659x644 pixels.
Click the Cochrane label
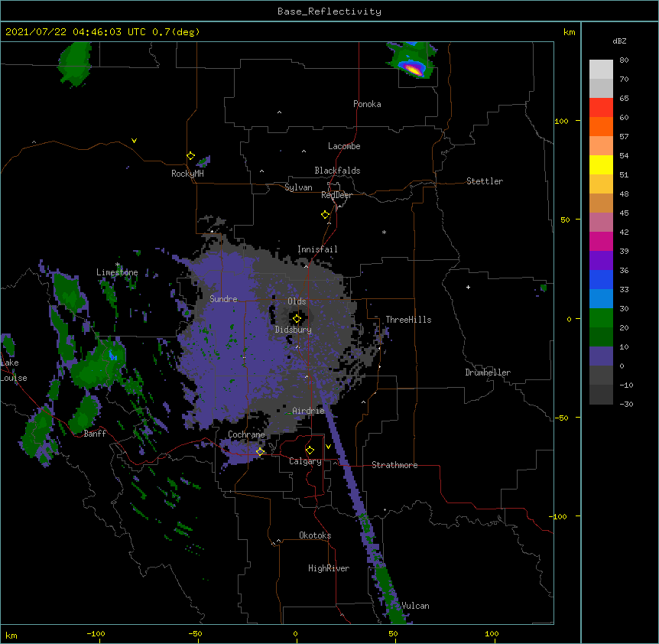click(x=246, y=434)
